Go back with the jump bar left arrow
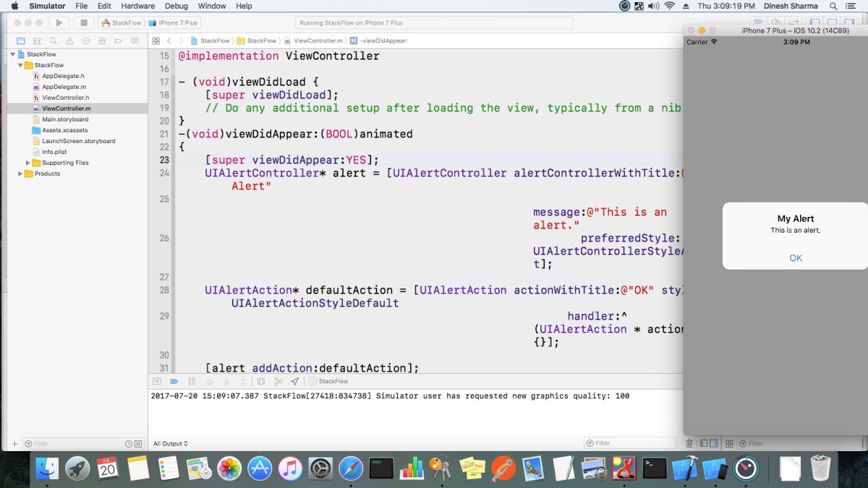 (169, 40)
